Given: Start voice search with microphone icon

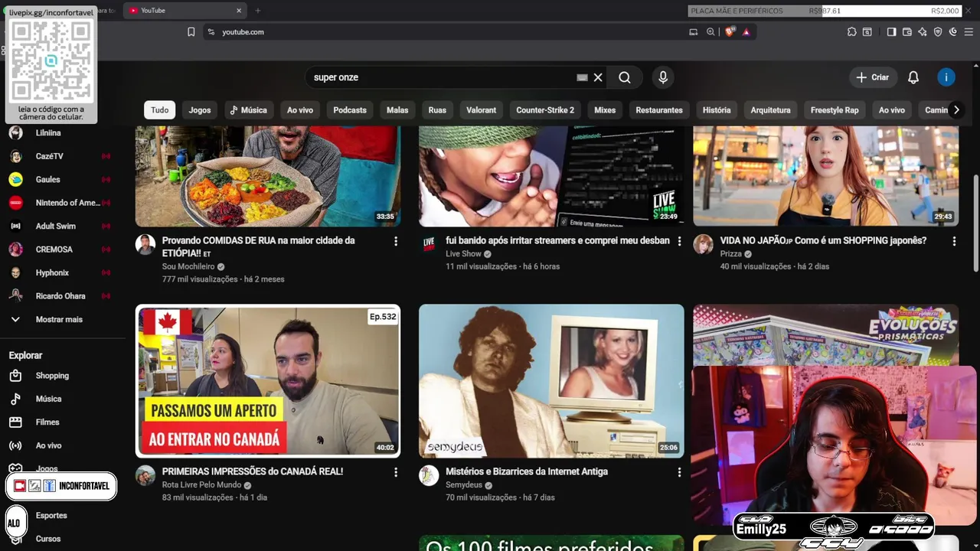Looking at the screenshot, I should click(663, 77).
